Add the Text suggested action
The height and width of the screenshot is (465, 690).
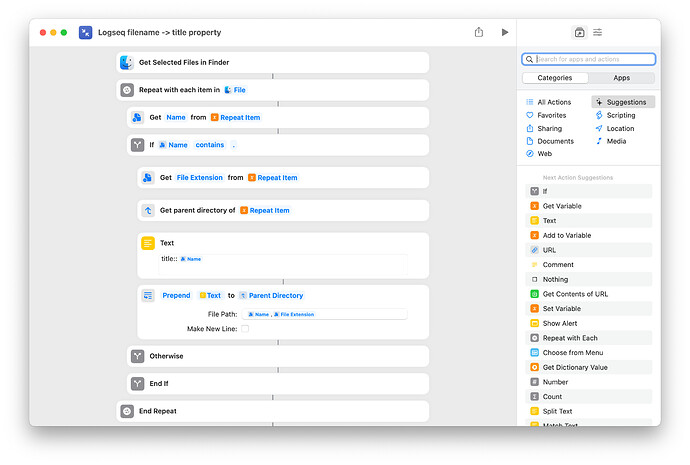click(589, 221)
